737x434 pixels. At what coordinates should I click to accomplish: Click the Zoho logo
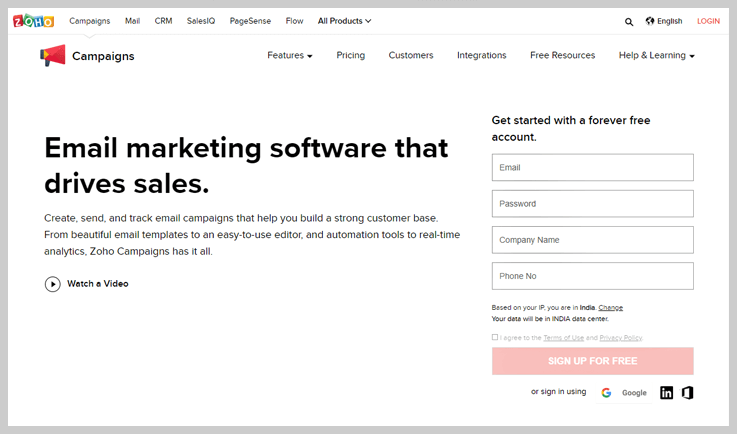(33, 21)
